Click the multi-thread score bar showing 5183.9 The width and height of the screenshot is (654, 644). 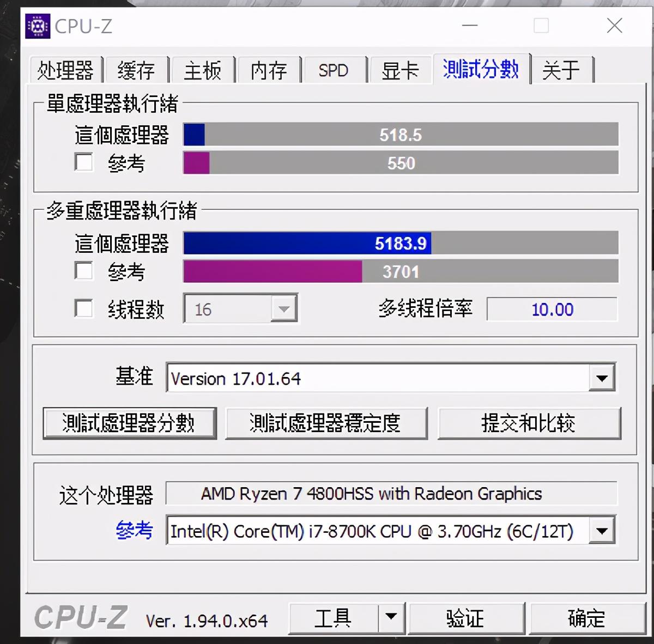[402, 244]
